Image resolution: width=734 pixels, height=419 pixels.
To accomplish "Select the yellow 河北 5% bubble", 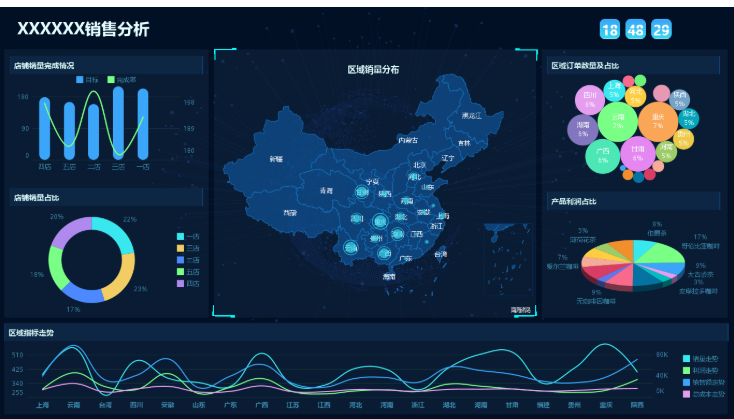I will [x=635, y=96].
